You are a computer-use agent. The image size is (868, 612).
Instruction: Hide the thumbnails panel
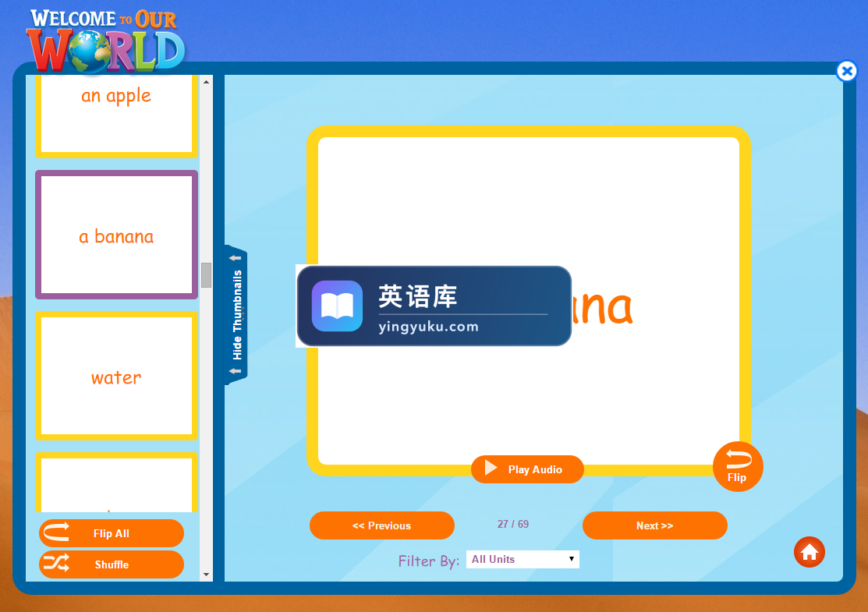coord(236,315)
